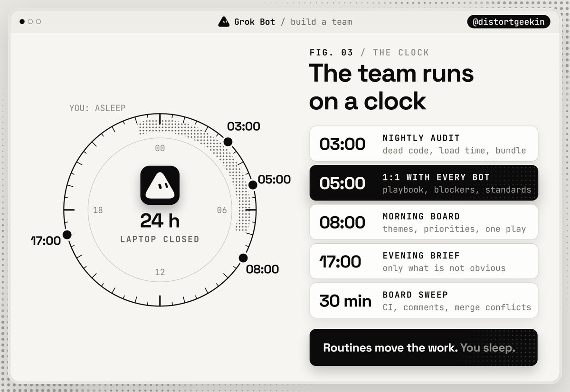Click the 17:00 time in Evening Brief card
Screen dimensions: 570x392
tap(340, 261)
